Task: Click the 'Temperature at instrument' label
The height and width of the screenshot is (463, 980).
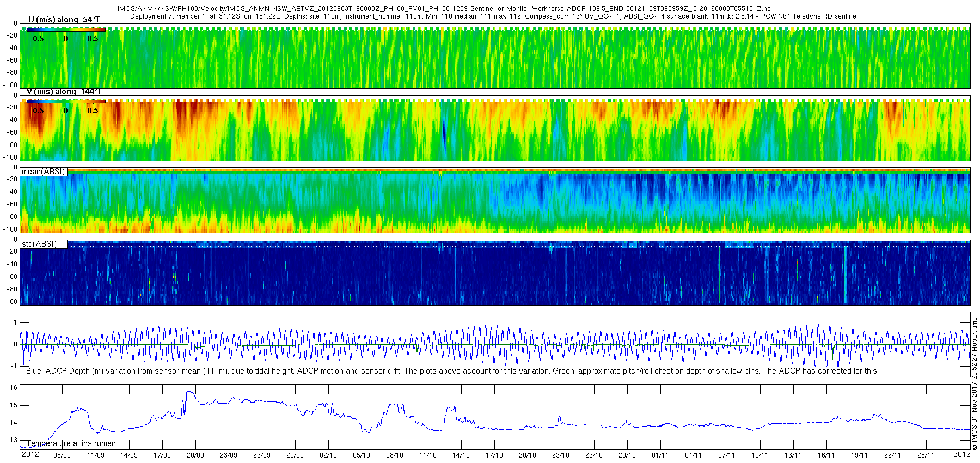Action: (x=72, y=443)
